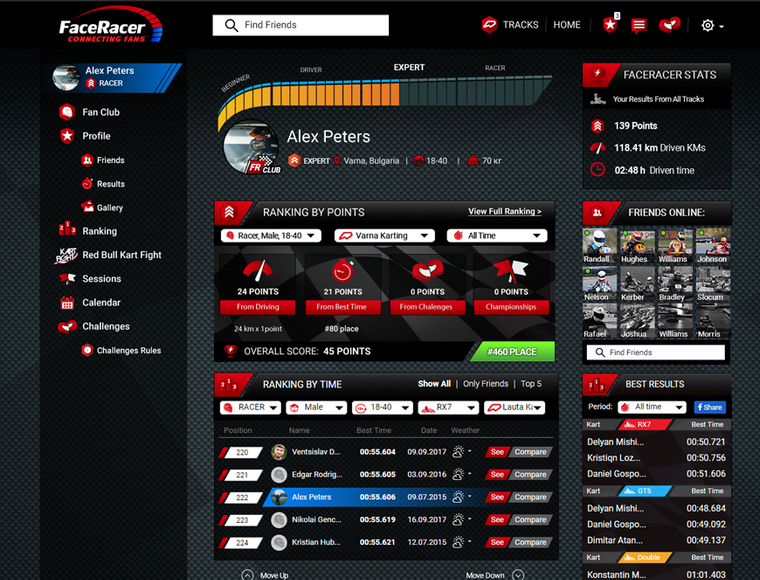
Task: Click the Friends sidebar icon
Action: (x=87, y=160)
